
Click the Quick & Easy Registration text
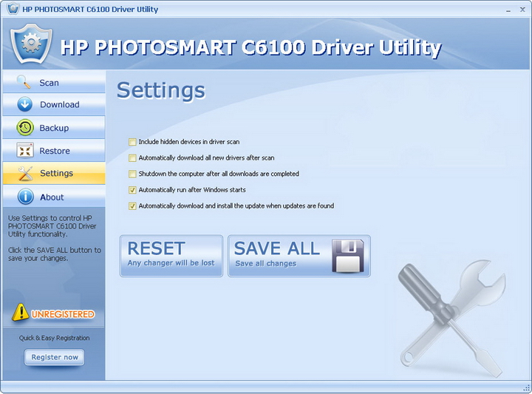pyautogui.click(x=54, y=338)
